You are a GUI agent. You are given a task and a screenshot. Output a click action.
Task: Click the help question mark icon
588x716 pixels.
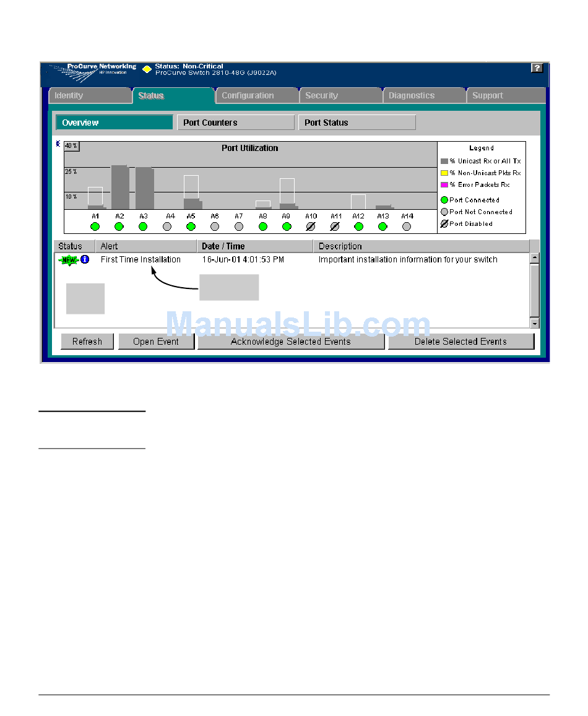click(537, 68)
